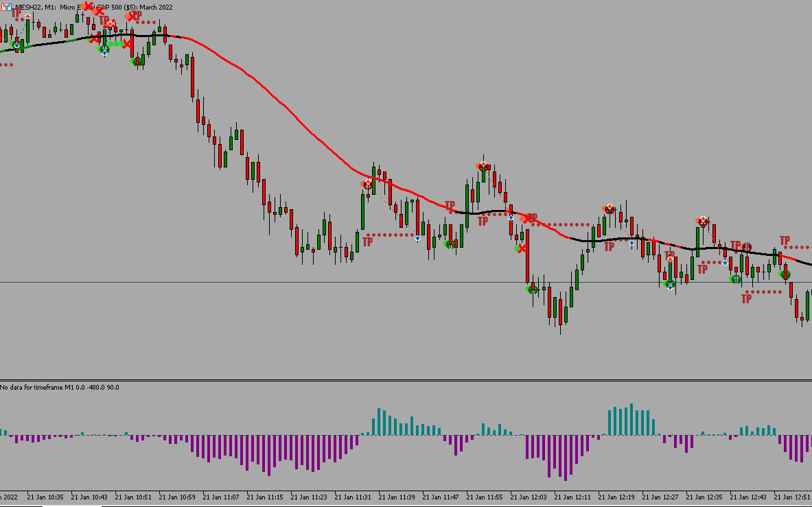This screenshot has width=812, height=507.
Task: Click the '21 Jan 10:35' time label
Action: coord(45,497)
